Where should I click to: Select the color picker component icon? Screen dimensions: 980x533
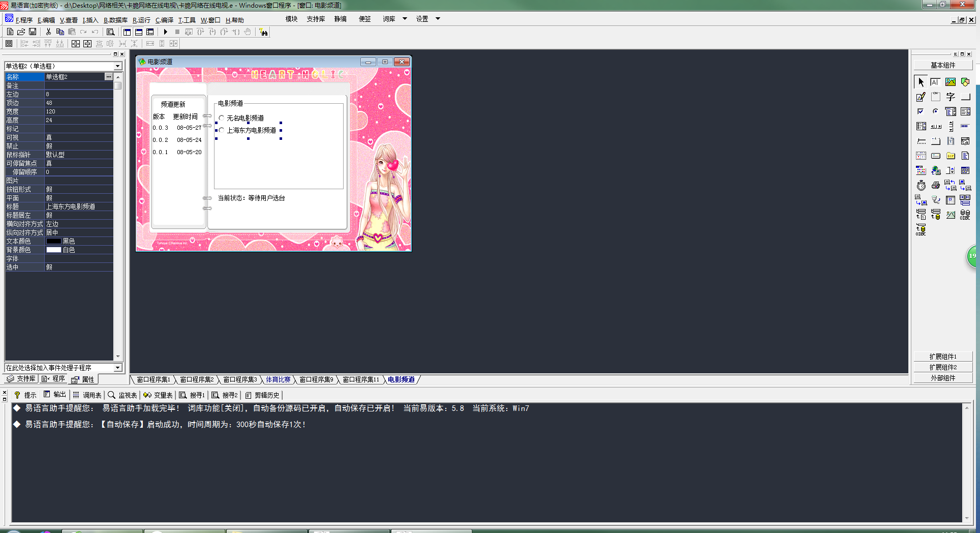[921, 170]
